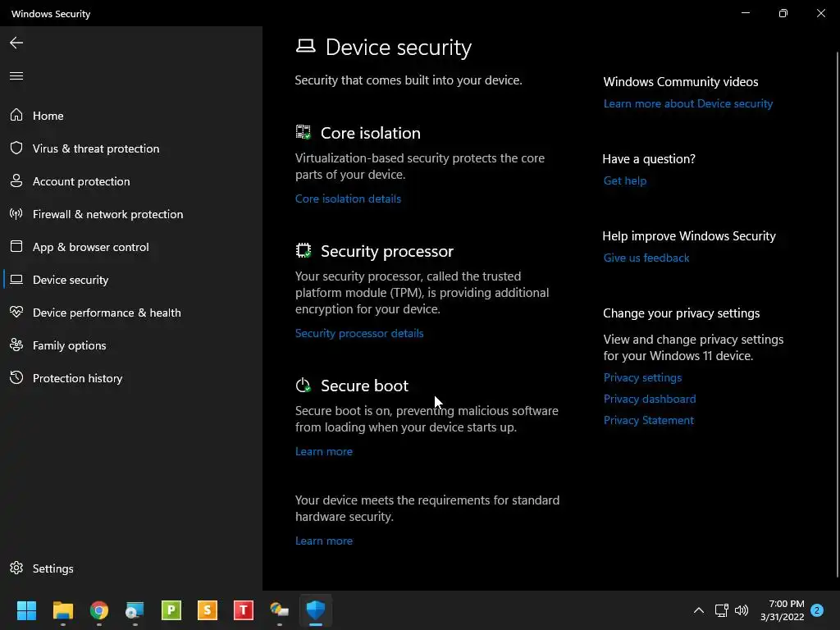Image resolution: width=840 pixels, height=630 pixels.
Task: Open the notification count badge
Action: 817,610
